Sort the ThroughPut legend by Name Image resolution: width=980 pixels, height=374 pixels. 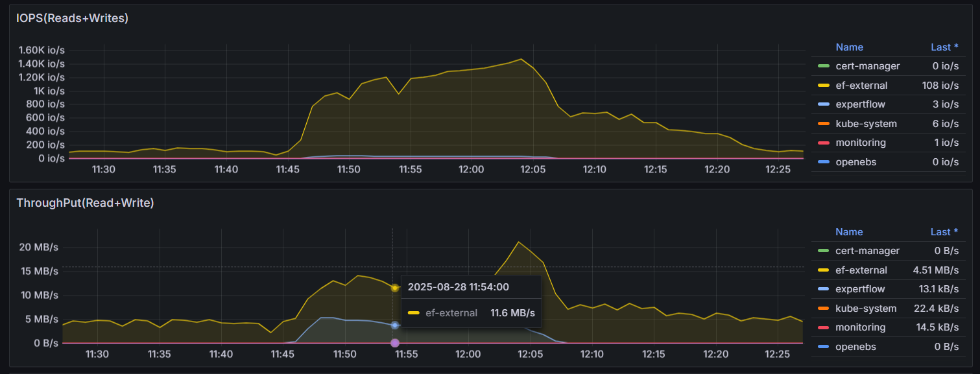pos(849,231)
